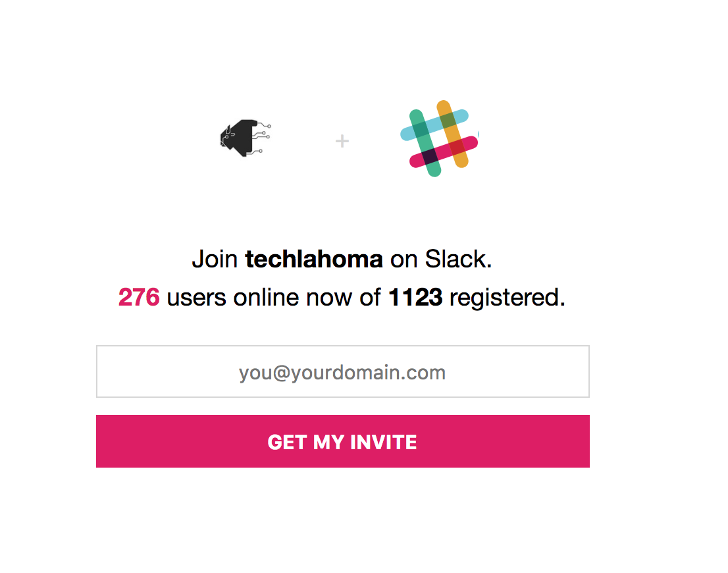Click the 'users online now of' text

[x=274, y=298]
